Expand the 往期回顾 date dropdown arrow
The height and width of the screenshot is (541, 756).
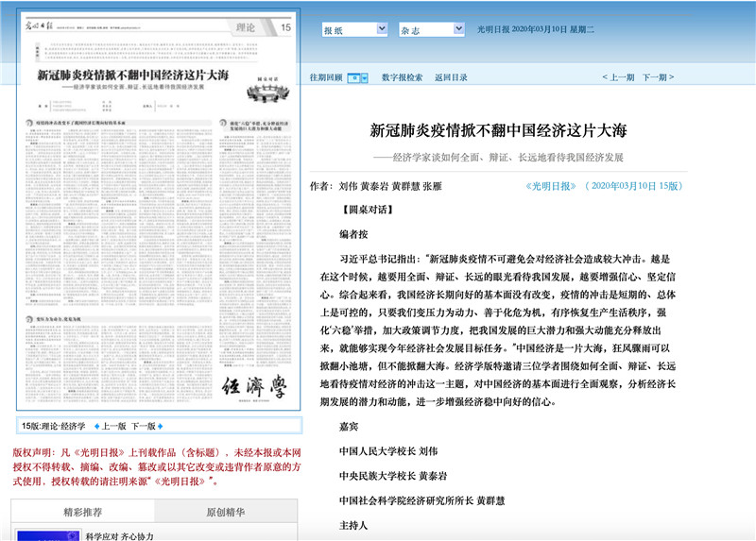click(365, 77)
